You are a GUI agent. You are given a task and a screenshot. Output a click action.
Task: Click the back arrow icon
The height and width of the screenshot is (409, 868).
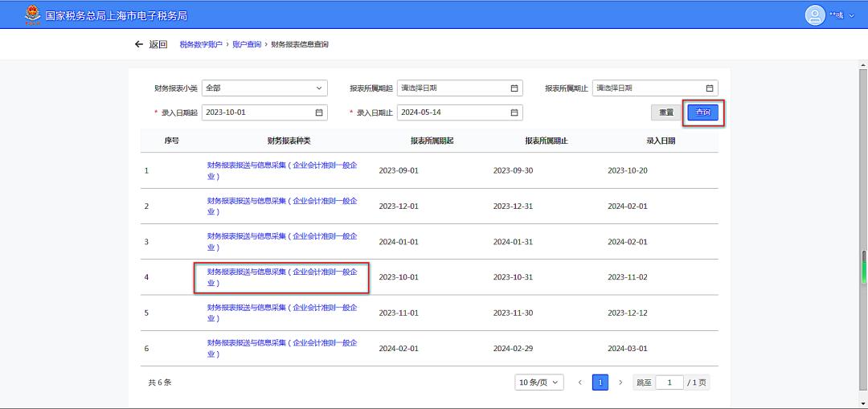click(x=139, y=44)
